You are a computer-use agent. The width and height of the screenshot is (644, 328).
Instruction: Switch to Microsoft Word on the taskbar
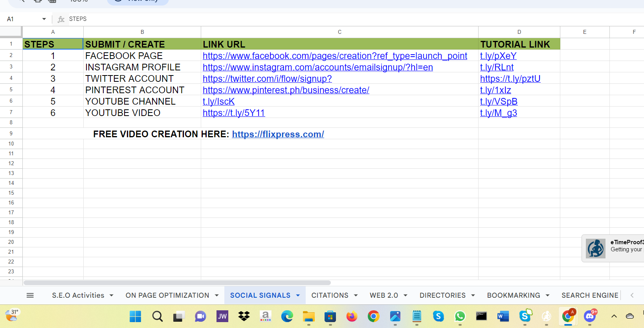coord(503,316)
